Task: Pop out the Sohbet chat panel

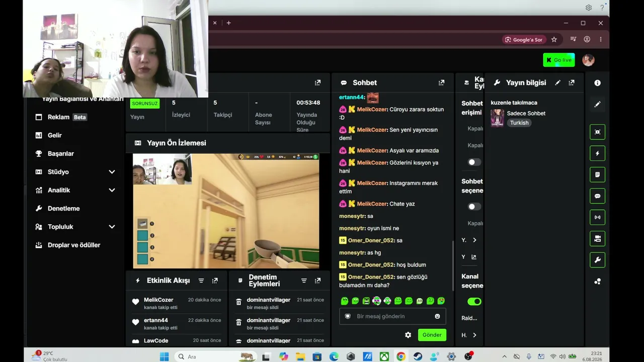Action: pos(441,82)
